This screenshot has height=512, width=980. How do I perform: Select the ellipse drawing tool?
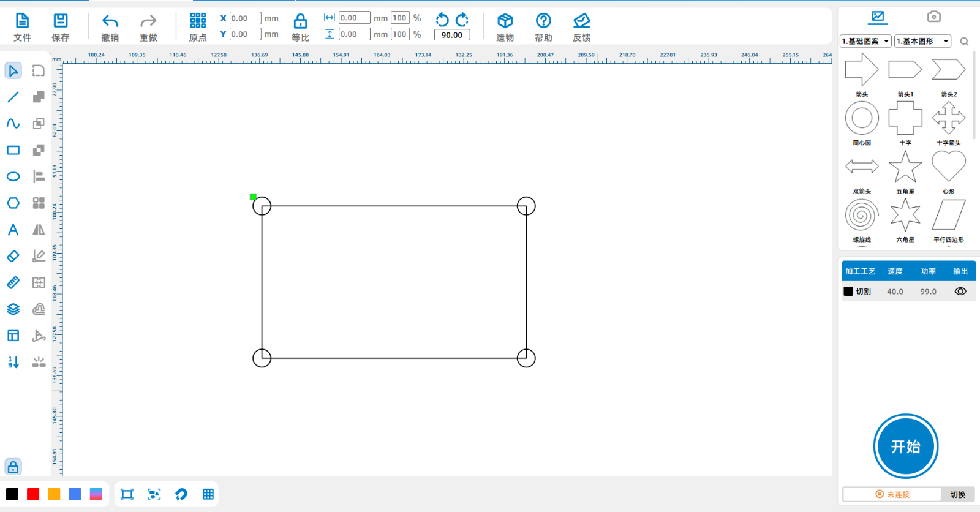13,176
